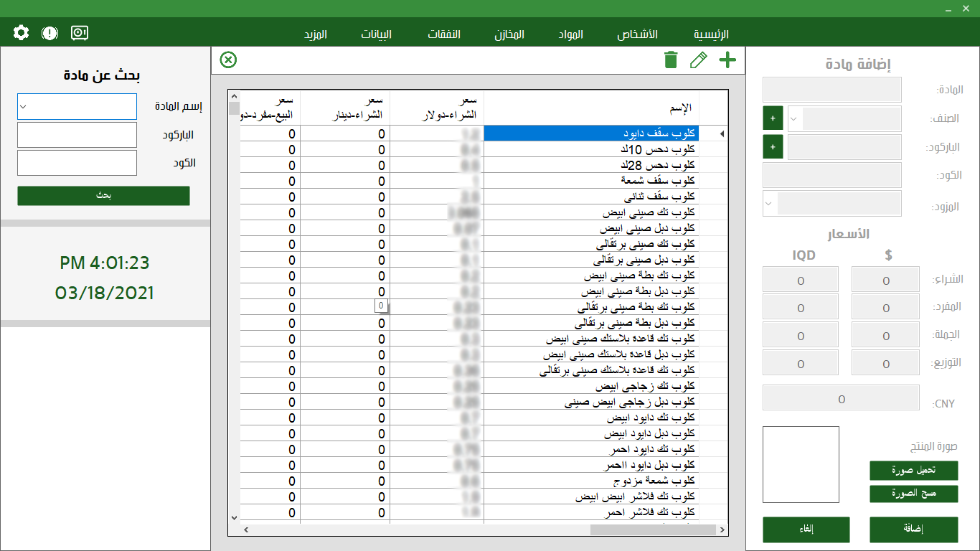Switch to the البيانات menu
980x551 pixels.
[x=377, y=34]
